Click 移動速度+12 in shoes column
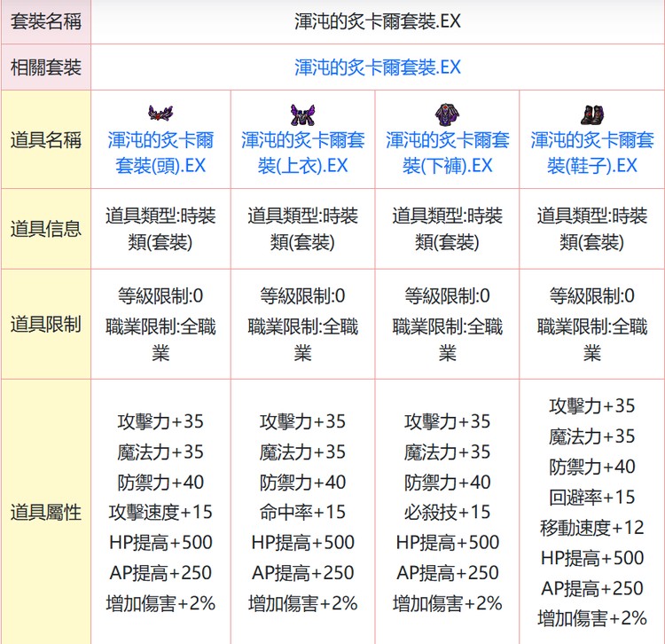This screenshot has width=665, height=644. 592,527
